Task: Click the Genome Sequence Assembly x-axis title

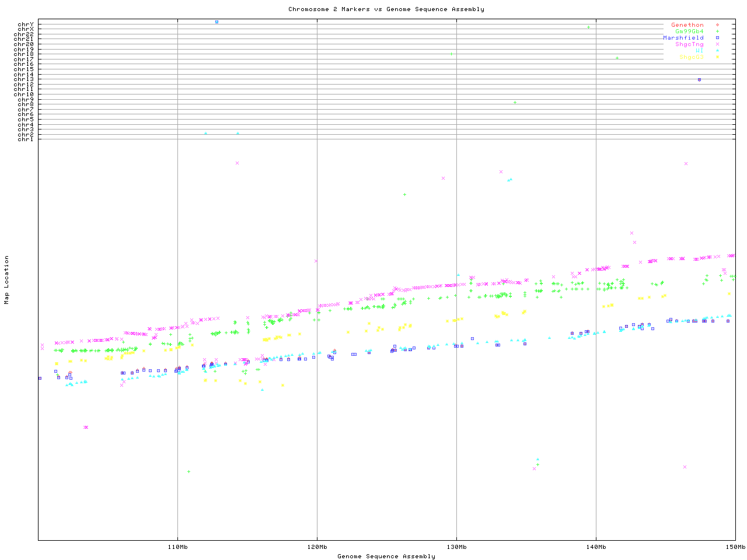Action: pyautogui.click(x=386, y=556)
